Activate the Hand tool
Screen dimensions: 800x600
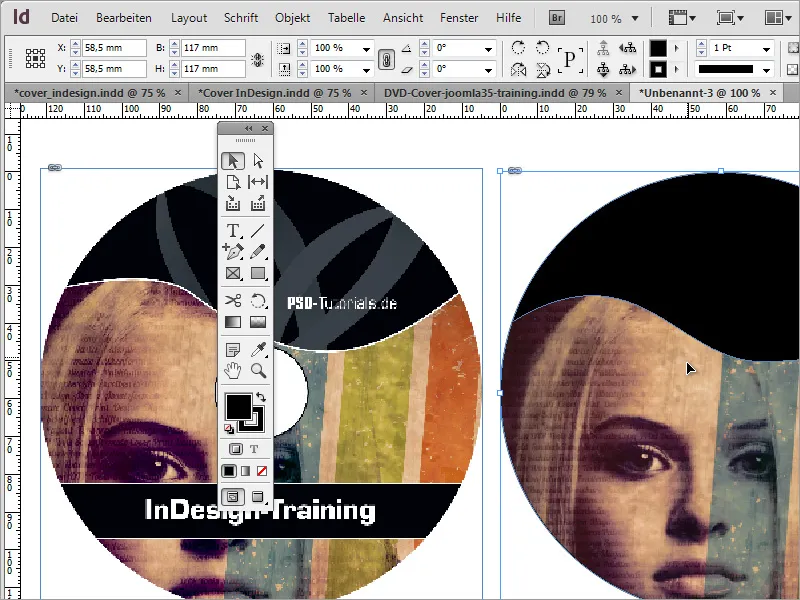233,370
